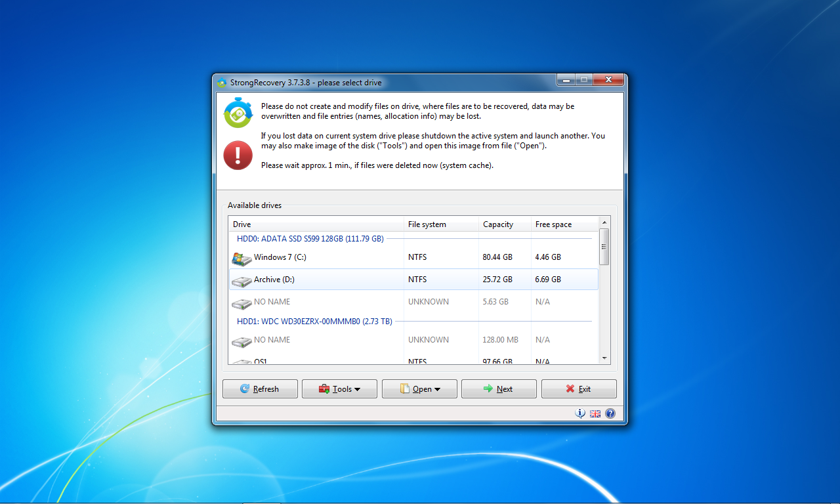The image size is (840, 504).
Task: Open the info icon in the status bar
Action: [580, 413]
